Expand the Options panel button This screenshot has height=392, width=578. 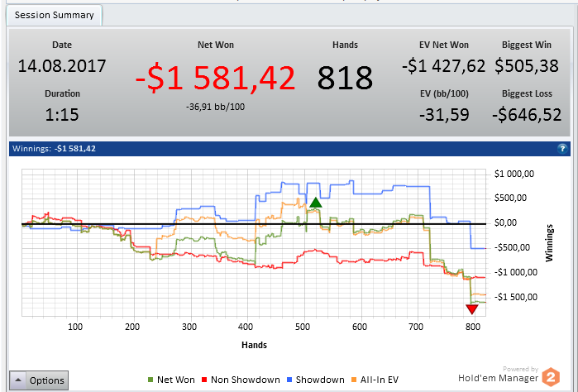pyautogui.click(x=39, y=380)
